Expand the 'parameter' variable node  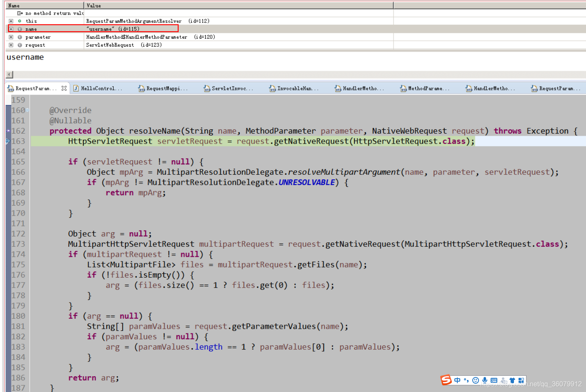pos(11,37)
